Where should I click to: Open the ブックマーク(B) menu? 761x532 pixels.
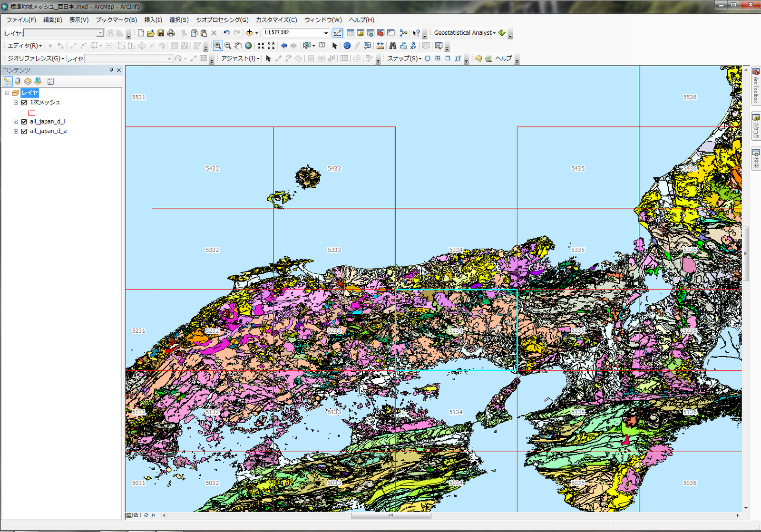[116, 20]
